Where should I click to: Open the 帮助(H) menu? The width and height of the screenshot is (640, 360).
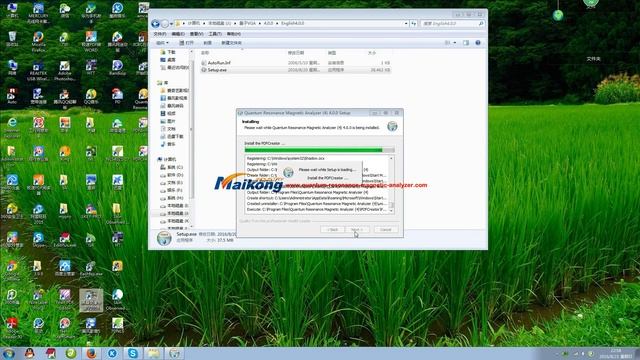(x=233, y=34)
